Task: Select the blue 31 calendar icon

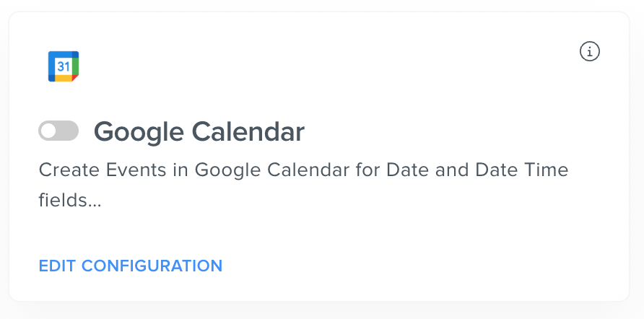Action: pos(63,66)
